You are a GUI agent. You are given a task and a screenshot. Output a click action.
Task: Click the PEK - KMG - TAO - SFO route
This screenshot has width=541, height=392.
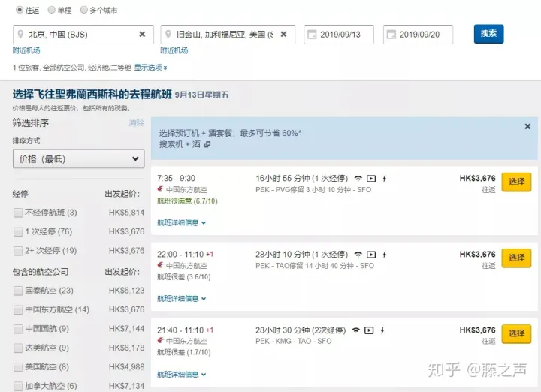294,342
